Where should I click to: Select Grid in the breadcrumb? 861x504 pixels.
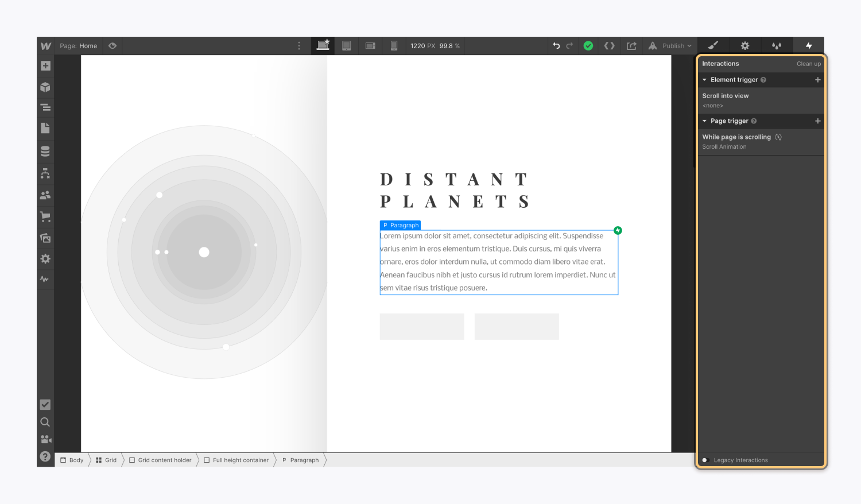pos(106,460)
